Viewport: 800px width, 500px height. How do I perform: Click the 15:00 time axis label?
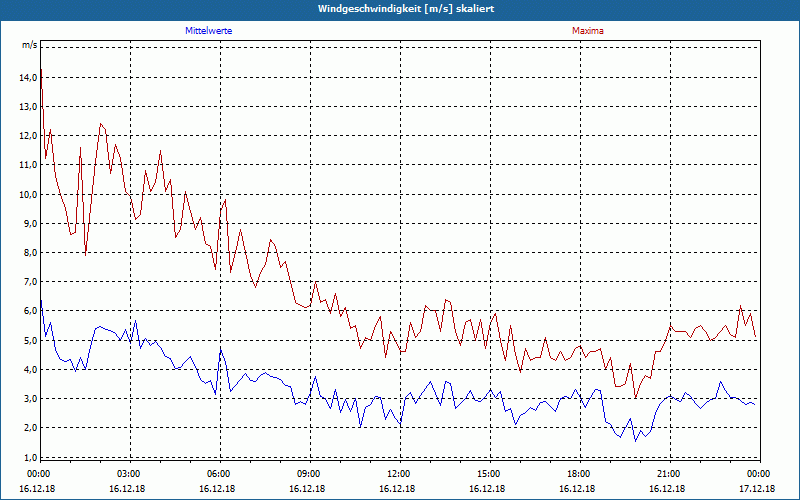coord(490,474)
